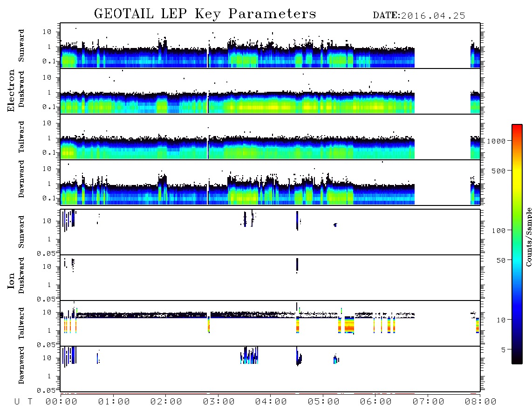This screenshot has width=532, height=410.
Task: Click the 50 tick on the colorbar
Action: 501,260
